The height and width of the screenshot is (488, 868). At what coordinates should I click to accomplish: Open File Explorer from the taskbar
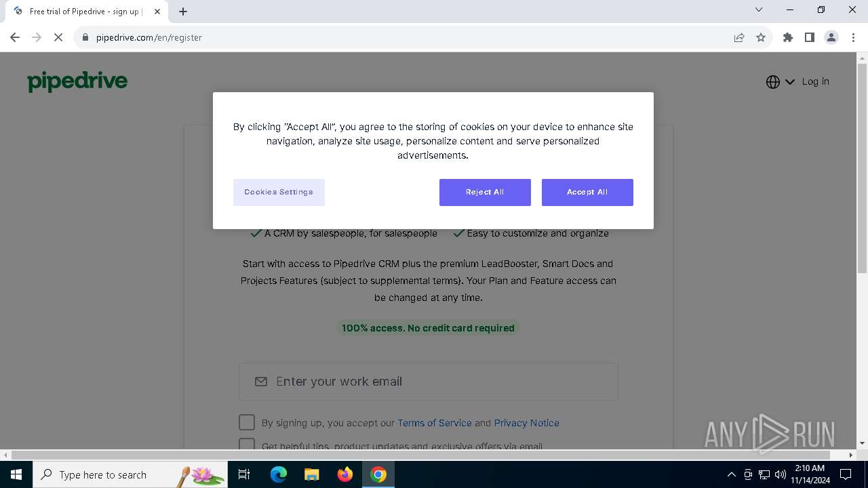click(x=311, y=474)
